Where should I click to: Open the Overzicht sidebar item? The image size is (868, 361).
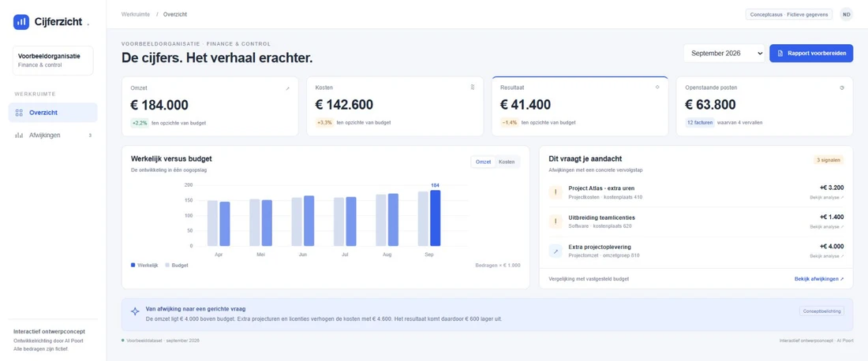[x=53, y=112]
